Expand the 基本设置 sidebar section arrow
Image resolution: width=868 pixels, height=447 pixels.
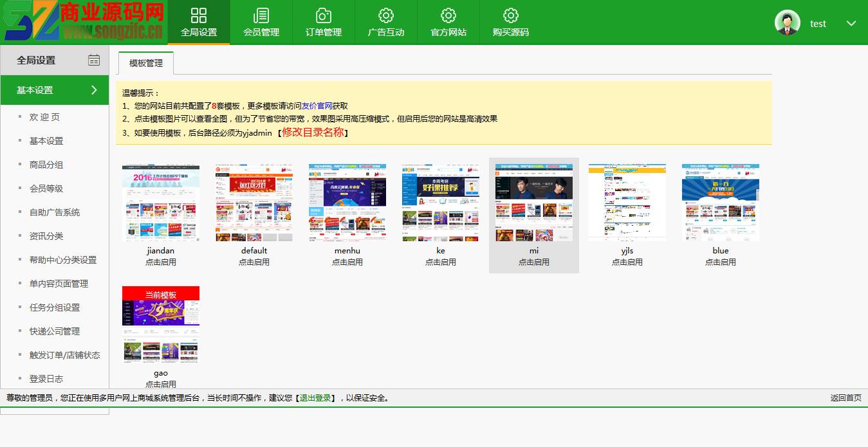coord(93,90)
